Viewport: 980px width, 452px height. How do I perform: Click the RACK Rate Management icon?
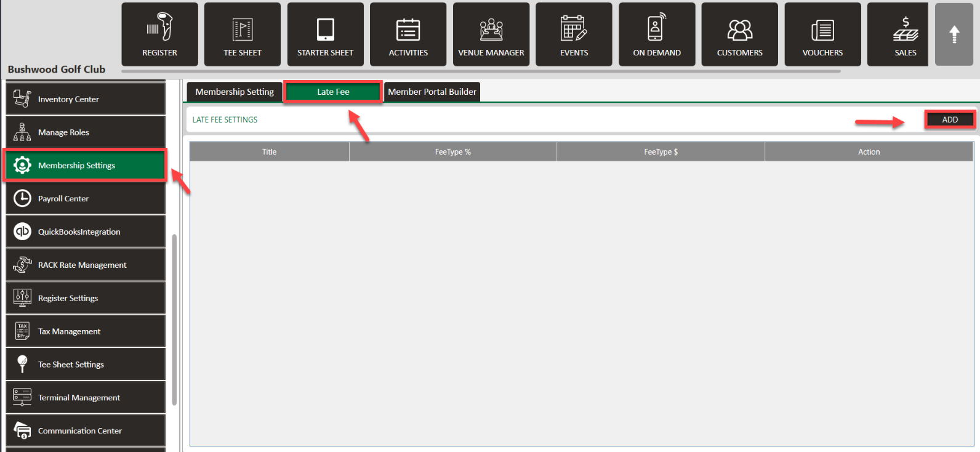[x=22, y=265]
